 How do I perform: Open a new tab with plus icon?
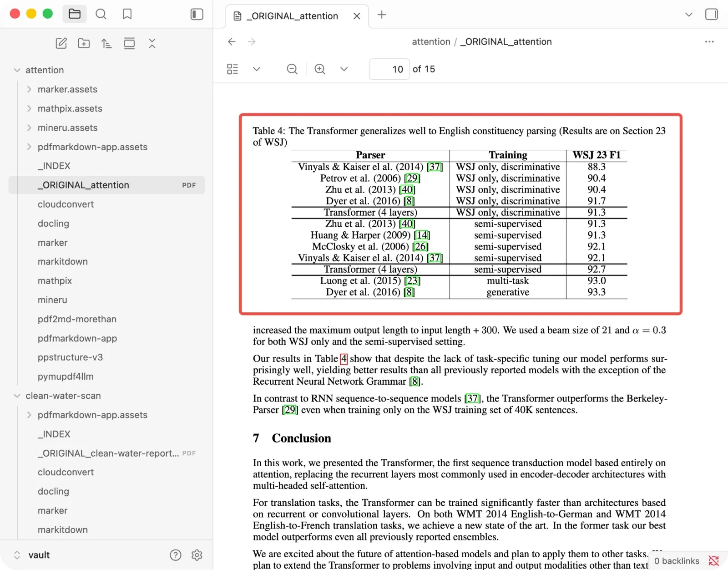pos(382,15)
